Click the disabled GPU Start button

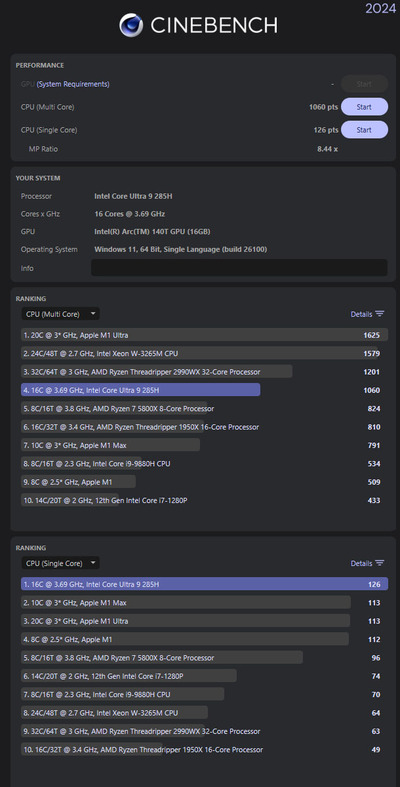[x=364, y=84]
